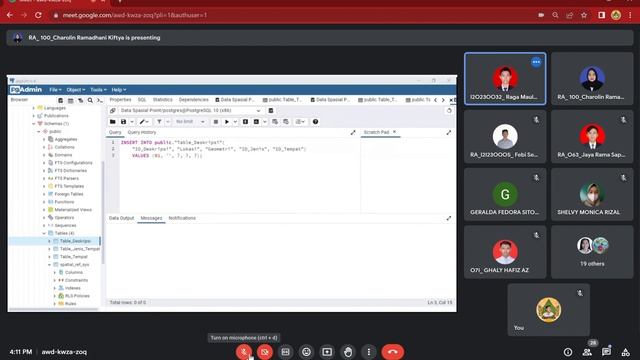Image resolution: width=640 pixels, height=360 pixels.
Task: Open pgAdmin Help menu
Action: pyautogui.click(x=118, y=90)
